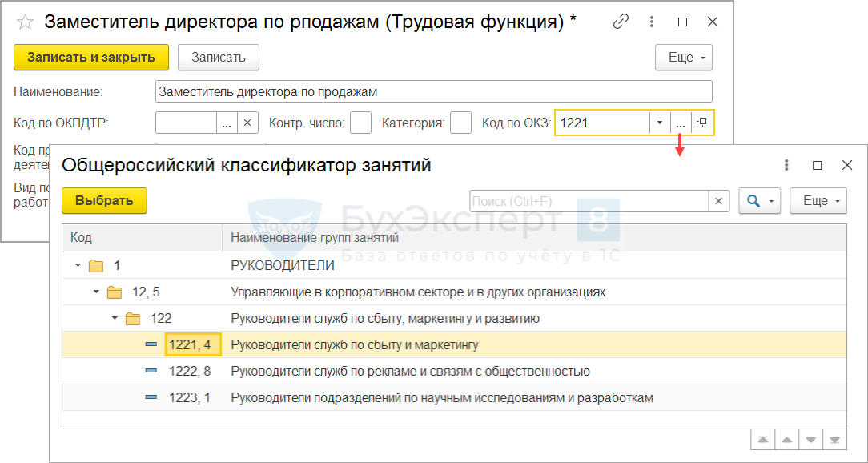Click Выбрать in classifier window

tap(104, 200)
